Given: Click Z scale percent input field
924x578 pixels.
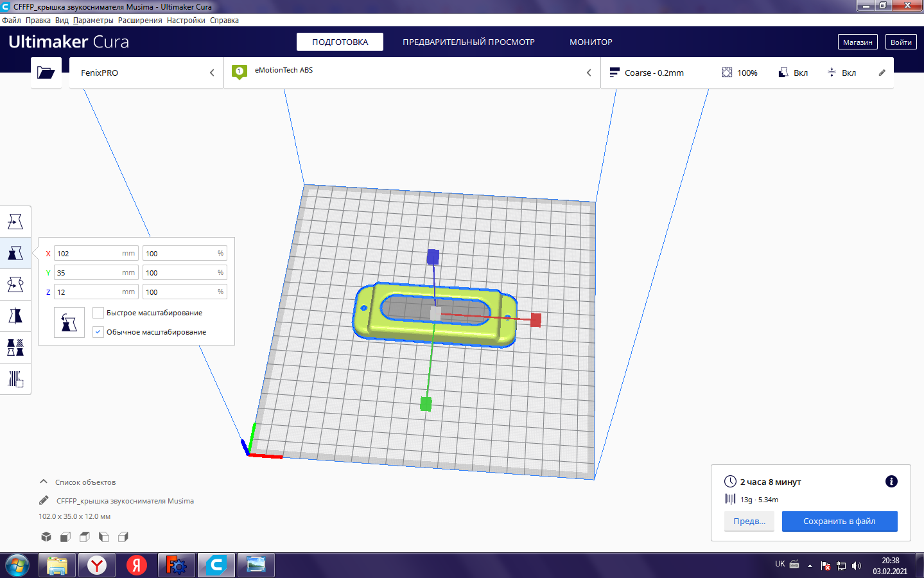Looking at the screenshot, I should click(185, 292).
